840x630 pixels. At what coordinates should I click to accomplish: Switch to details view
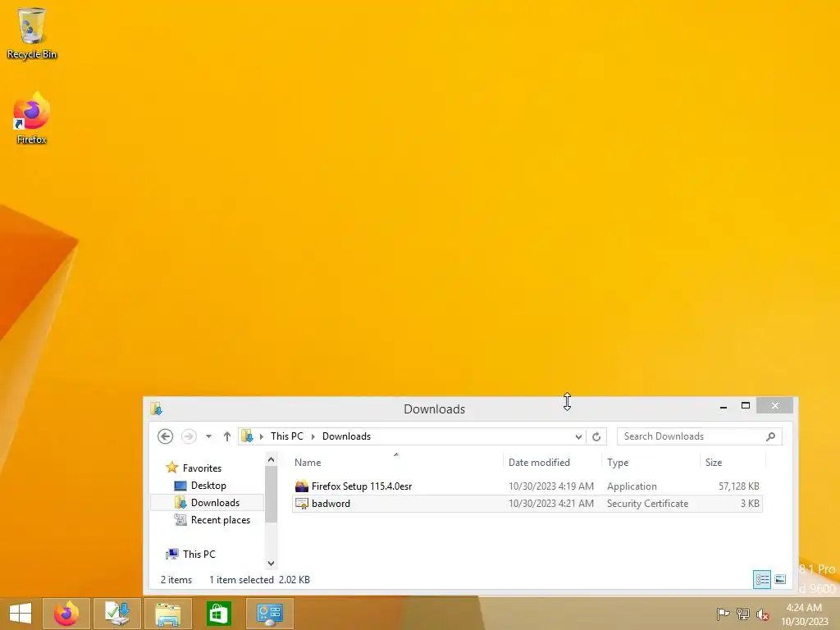761,579
